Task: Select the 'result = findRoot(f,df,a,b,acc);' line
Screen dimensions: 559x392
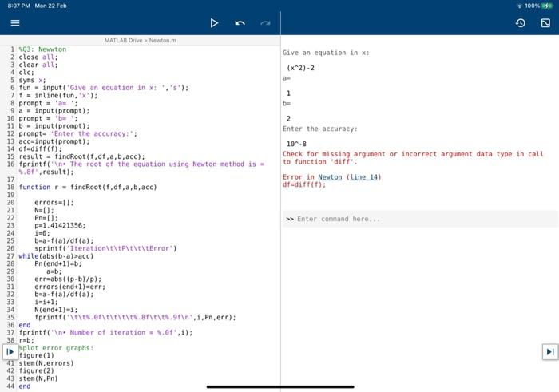Action: pyautogui.click(x=82, y=156)
